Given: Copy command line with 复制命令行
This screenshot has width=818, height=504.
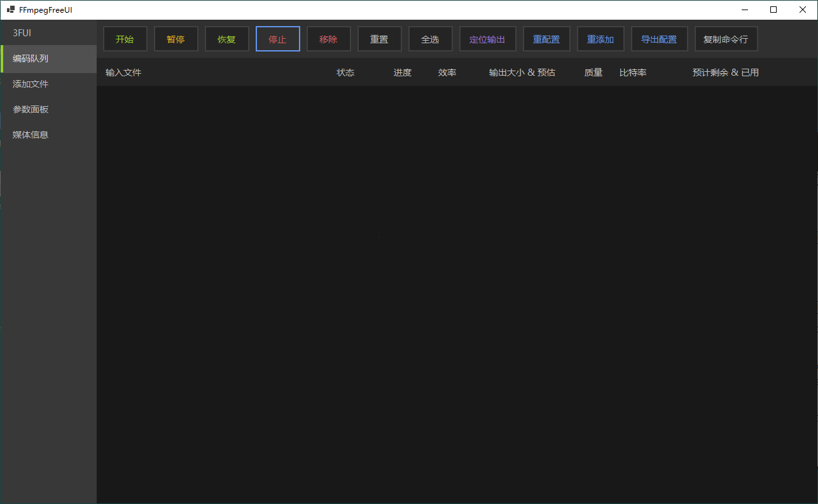Looking at the screenshot, I should [726, 39].
